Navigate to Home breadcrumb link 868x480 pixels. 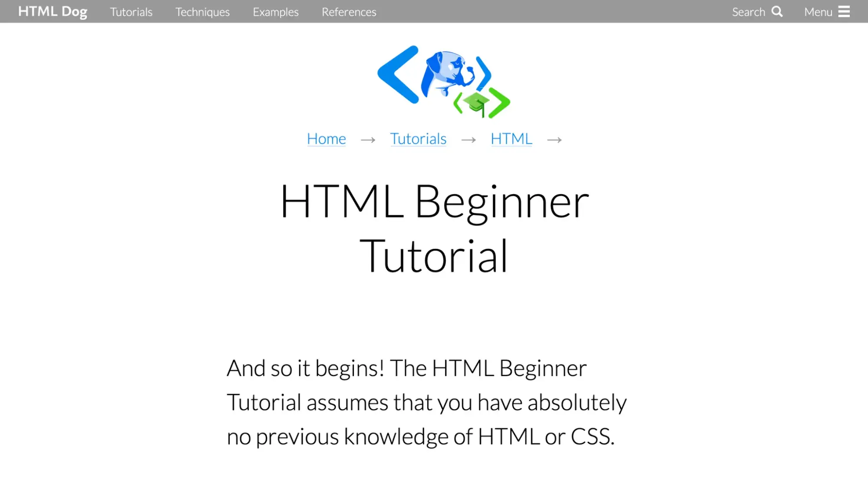point(327,138)
